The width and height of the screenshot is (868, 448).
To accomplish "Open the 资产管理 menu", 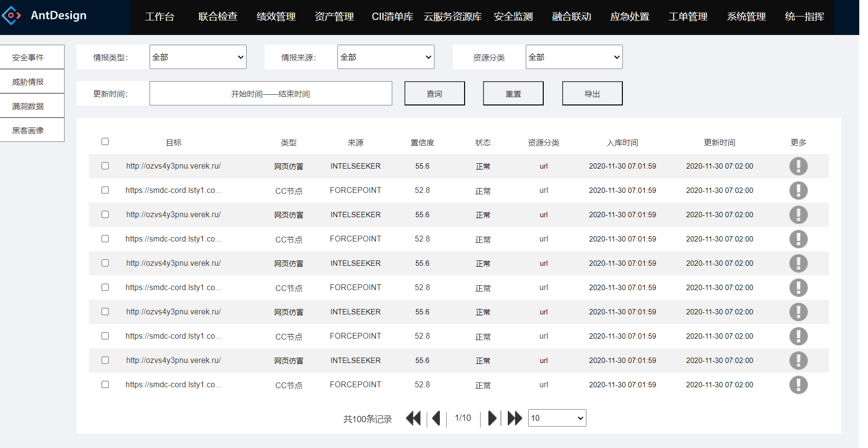I will [x=334, y=17].
